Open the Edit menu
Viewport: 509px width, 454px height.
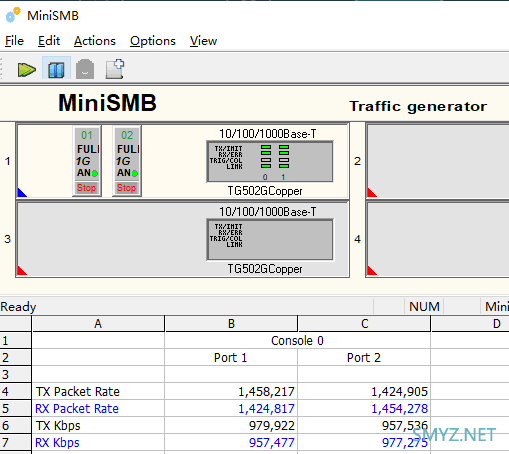(x=49, y=41)
